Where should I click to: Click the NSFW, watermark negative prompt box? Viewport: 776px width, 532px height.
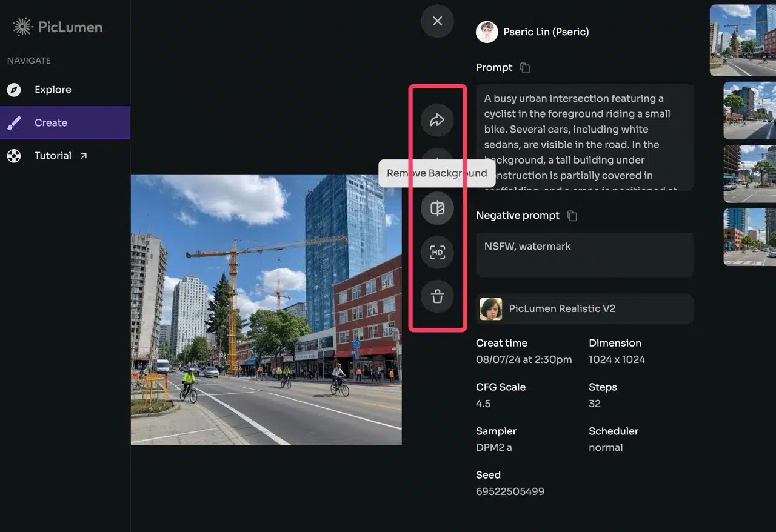[584, 254]
